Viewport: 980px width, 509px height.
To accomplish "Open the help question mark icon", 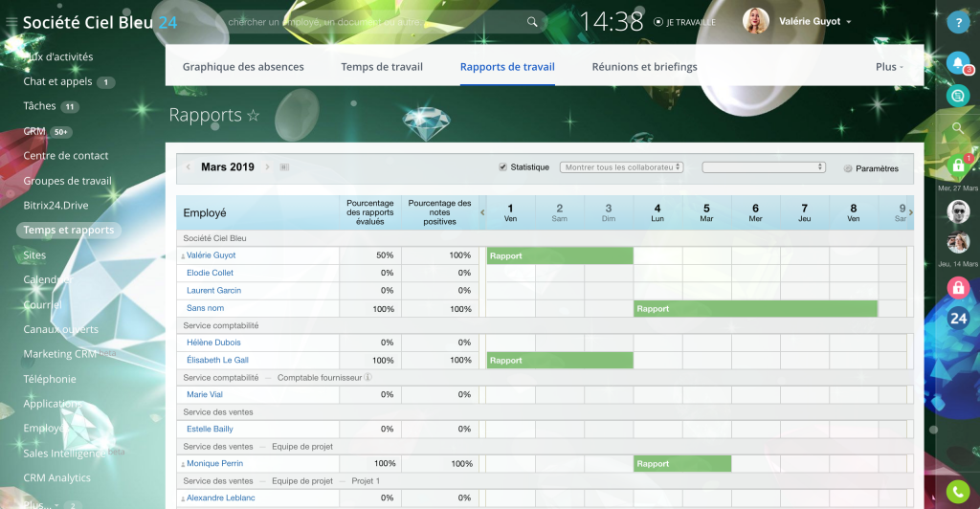I will [958, 25].
